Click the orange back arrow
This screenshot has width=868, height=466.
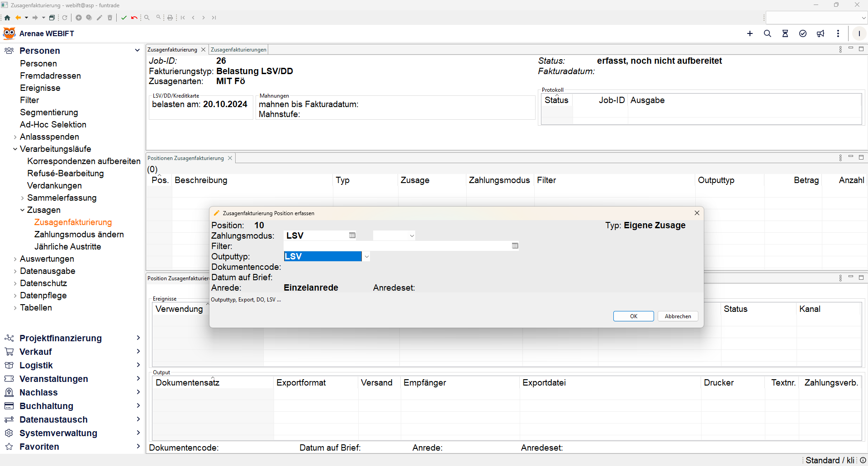pyautogui.click(x=18, y=18)
